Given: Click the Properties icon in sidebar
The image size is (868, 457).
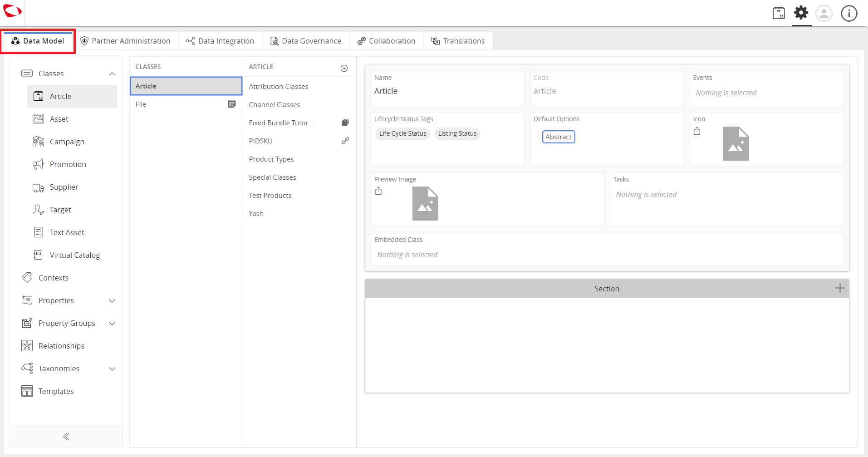Looking at the screenshot, I should pos(27,300).
